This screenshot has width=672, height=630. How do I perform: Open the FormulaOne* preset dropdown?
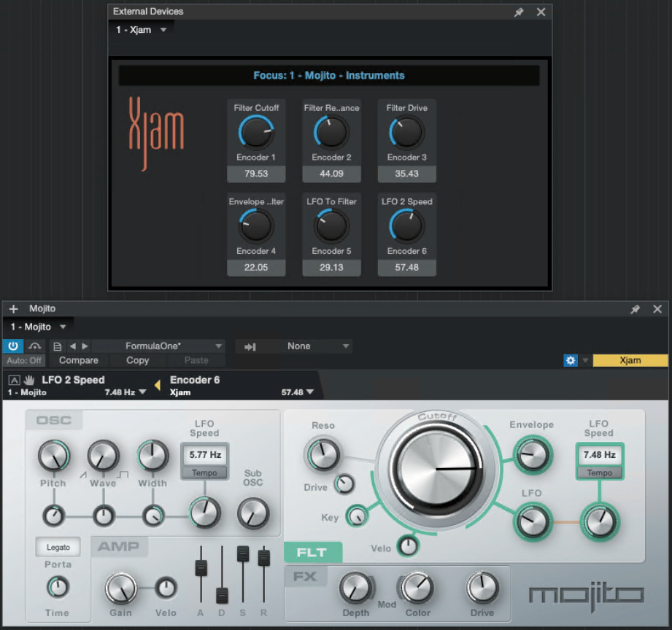(158, 346)
